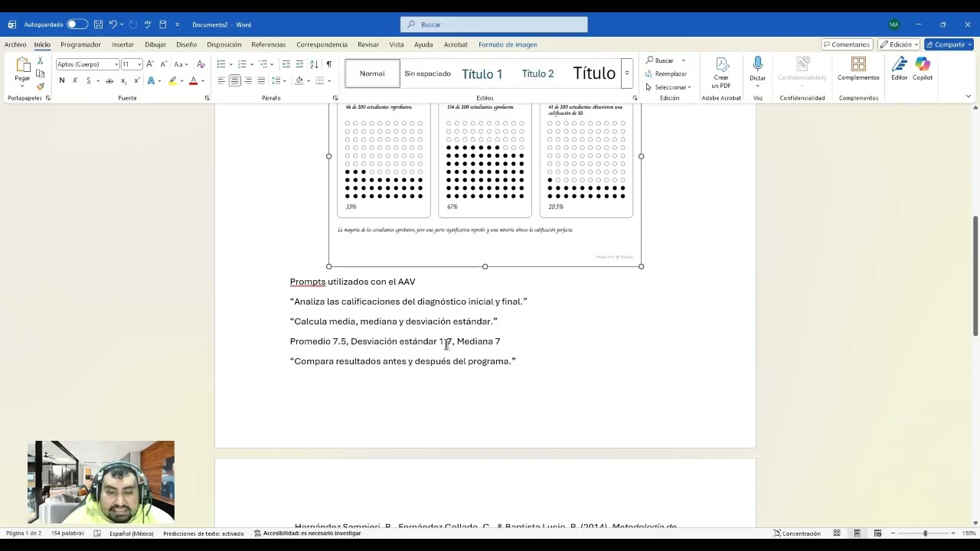Apply subscript x₂ formatting
The width and height of the screenshot is (980, 551).
(123, 80)
